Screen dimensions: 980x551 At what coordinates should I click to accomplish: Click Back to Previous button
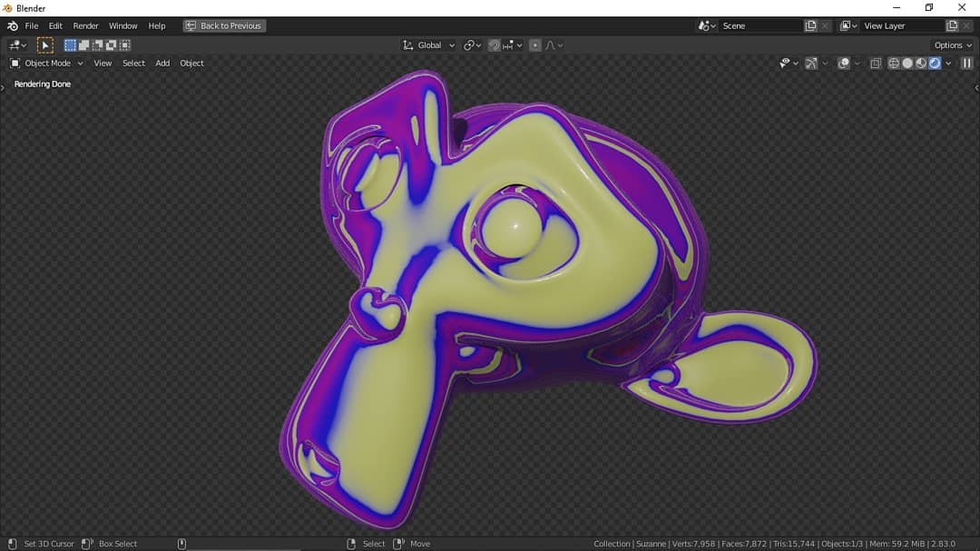coord(224,25)
